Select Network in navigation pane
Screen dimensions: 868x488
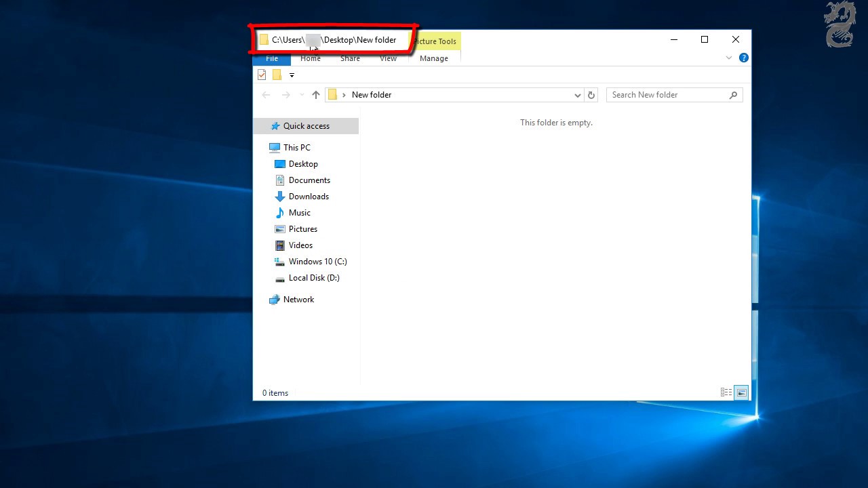point(298,300)
